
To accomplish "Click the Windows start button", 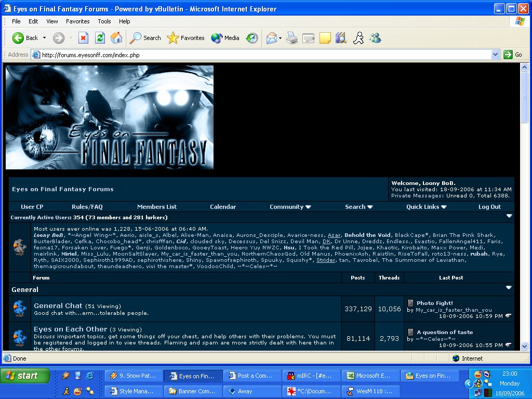I will (25, 376).
